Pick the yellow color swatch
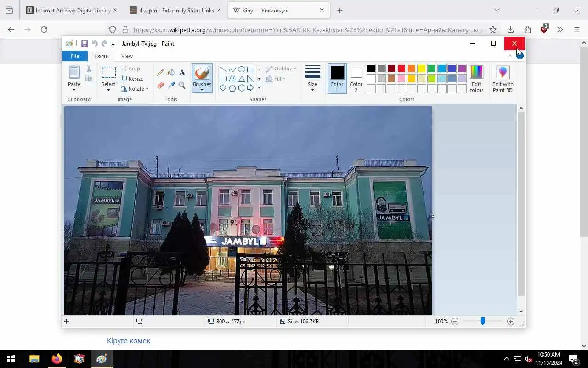The image size is (588, 368). (422, 69)
